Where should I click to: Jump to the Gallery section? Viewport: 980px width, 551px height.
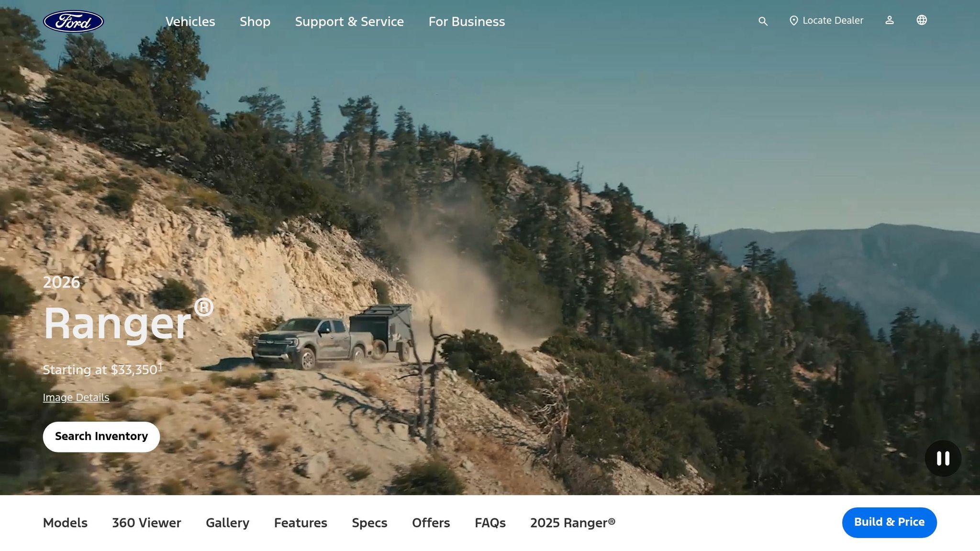click(228, 523)
